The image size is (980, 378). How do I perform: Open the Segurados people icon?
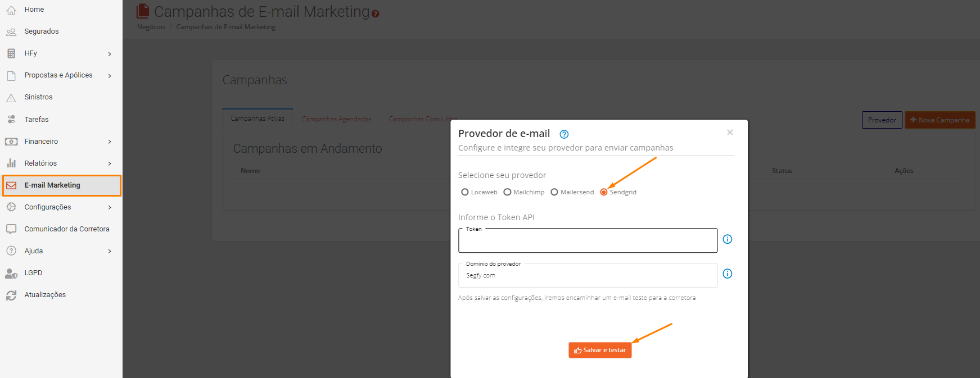click(x=11, y=32)
